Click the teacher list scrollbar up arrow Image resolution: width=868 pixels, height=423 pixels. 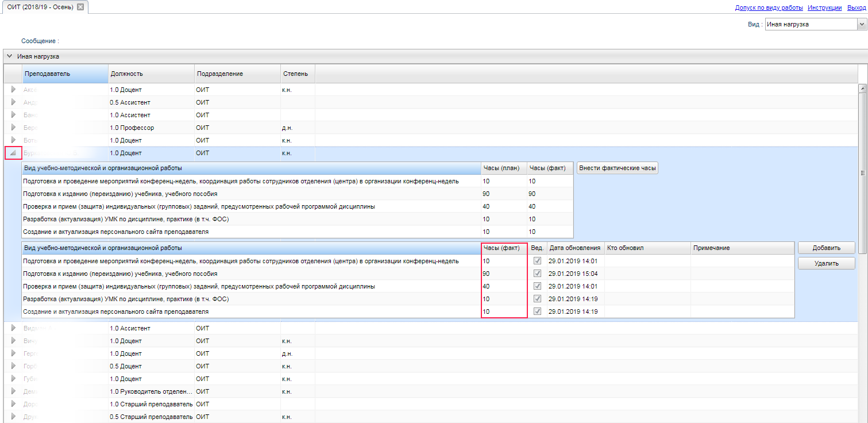tap(862, 88)
